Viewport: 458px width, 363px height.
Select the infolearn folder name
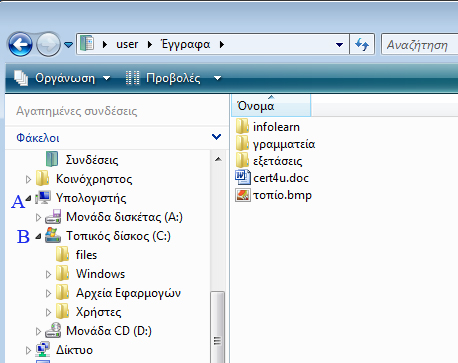click(276, 127)
